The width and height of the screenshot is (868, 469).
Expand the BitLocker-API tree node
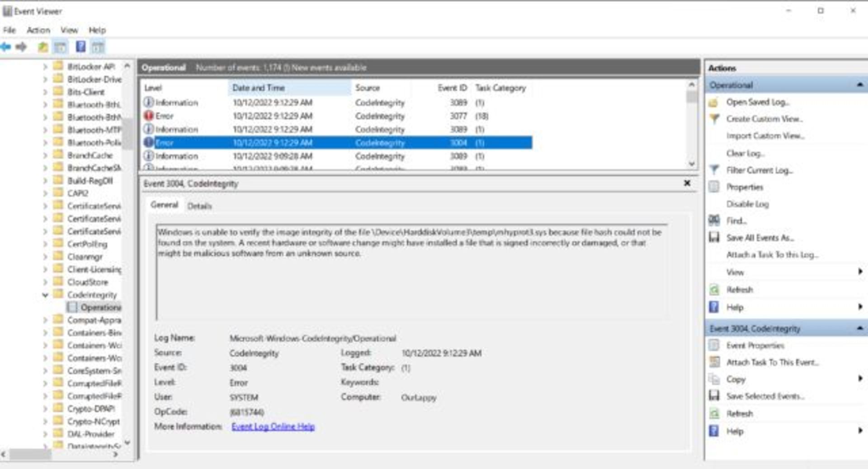[x=45, y=67]
